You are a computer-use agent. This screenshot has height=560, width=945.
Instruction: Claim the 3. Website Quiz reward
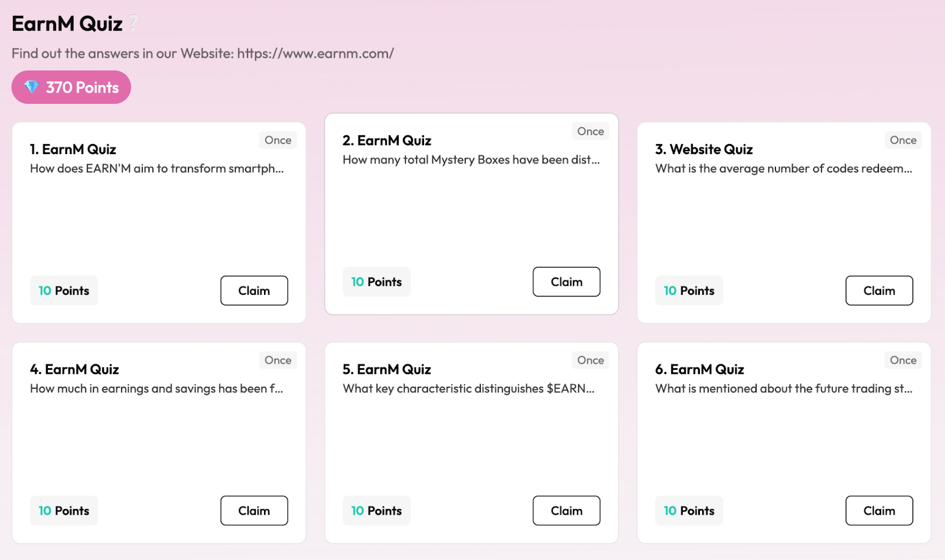pyautogui.click(x=879, y=291)
